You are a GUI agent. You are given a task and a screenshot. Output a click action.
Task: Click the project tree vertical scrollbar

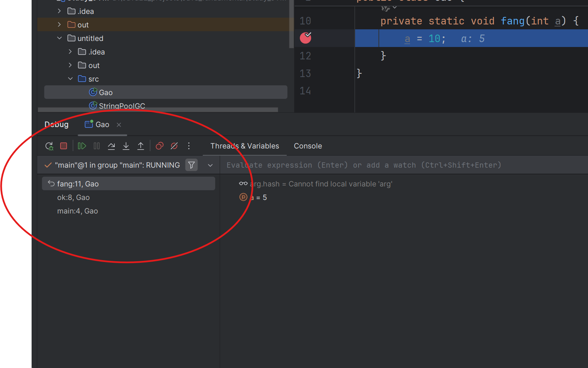click(291, 24)
